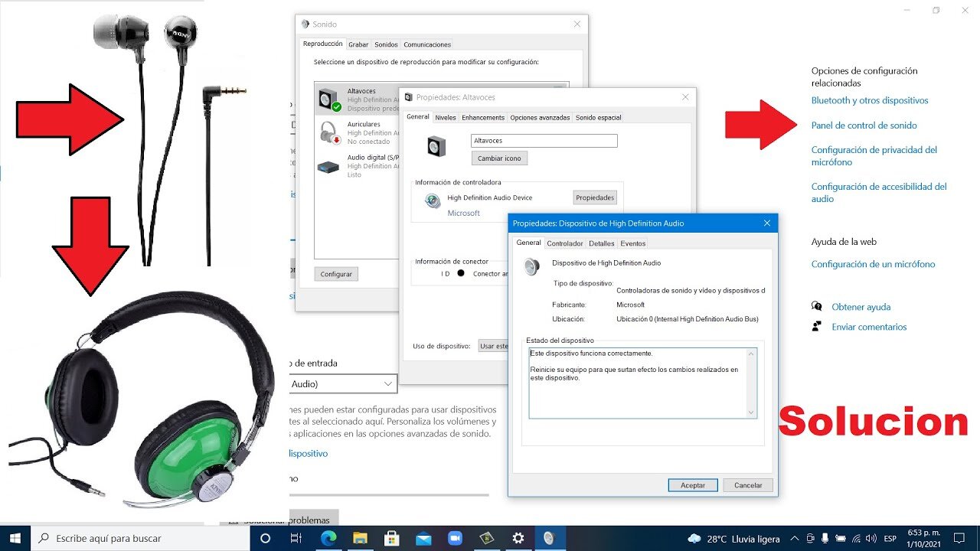Click the taskbar search box
The width and height of the screenshot is (980, 551).
(x=145, y=538)
